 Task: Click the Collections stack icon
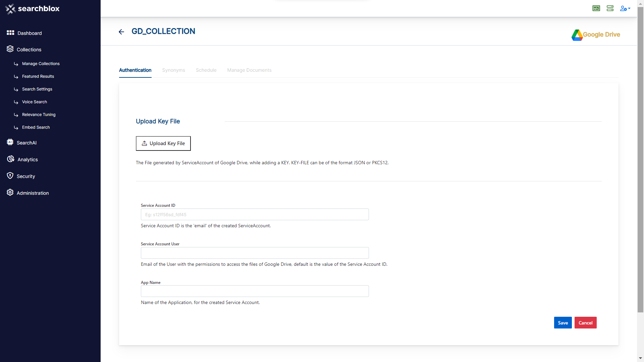[x=10, y=49]
